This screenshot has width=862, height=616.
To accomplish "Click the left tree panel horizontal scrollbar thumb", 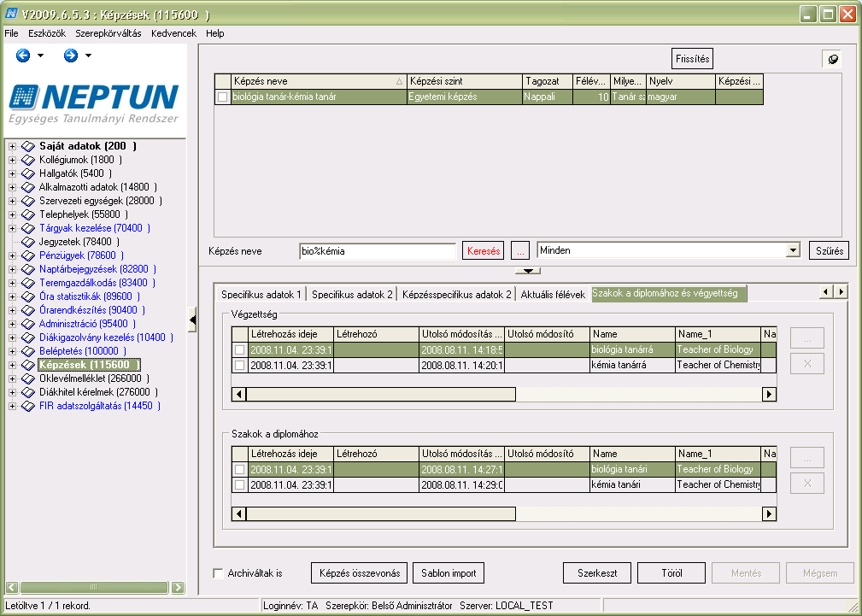I will pos(93,588).
